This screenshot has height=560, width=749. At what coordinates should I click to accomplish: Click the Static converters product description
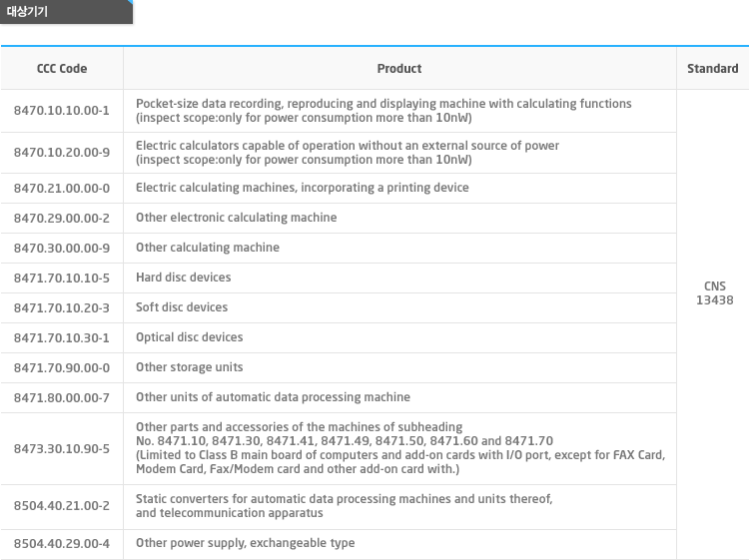coord(344,505)
